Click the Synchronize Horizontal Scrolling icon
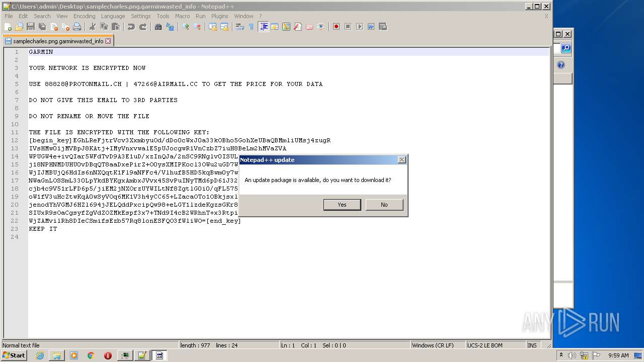Viewport: 644px width, 362px height. (224, 27)
